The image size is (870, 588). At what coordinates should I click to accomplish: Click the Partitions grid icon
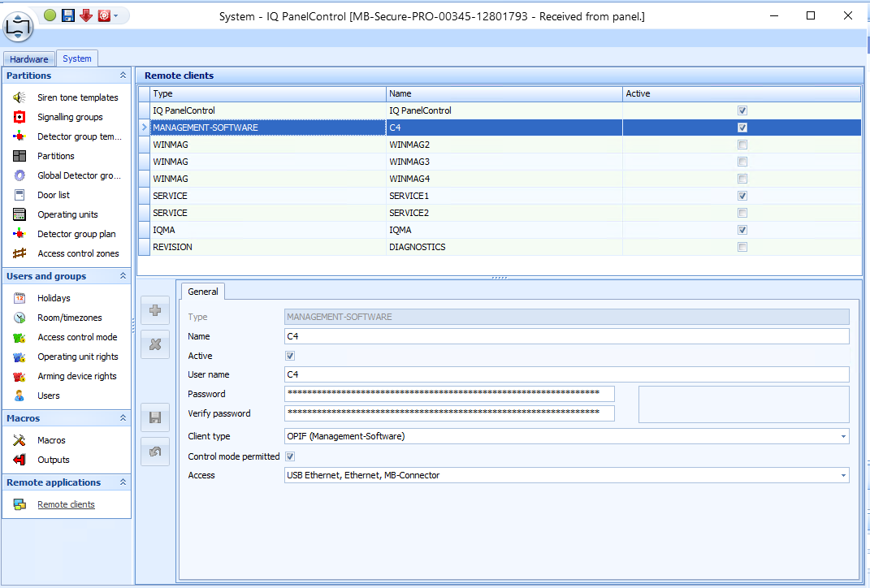point(19,156)
